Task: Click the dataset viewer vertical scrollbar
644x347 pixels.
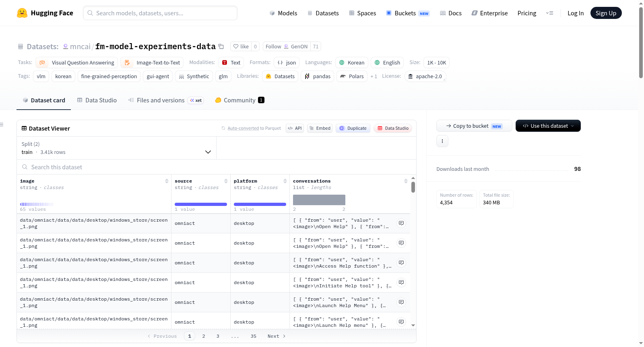Action: pos(413,187)
